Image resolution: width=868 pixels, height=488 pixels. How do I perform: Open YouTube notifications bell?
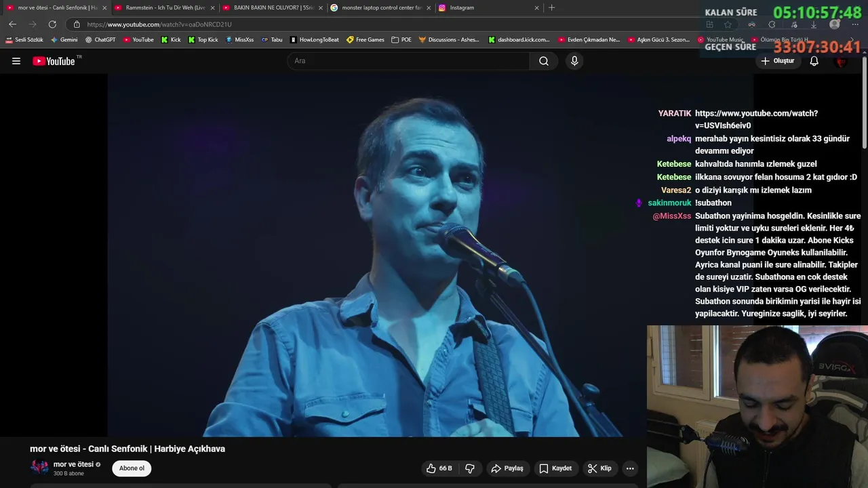coord(814,61)
